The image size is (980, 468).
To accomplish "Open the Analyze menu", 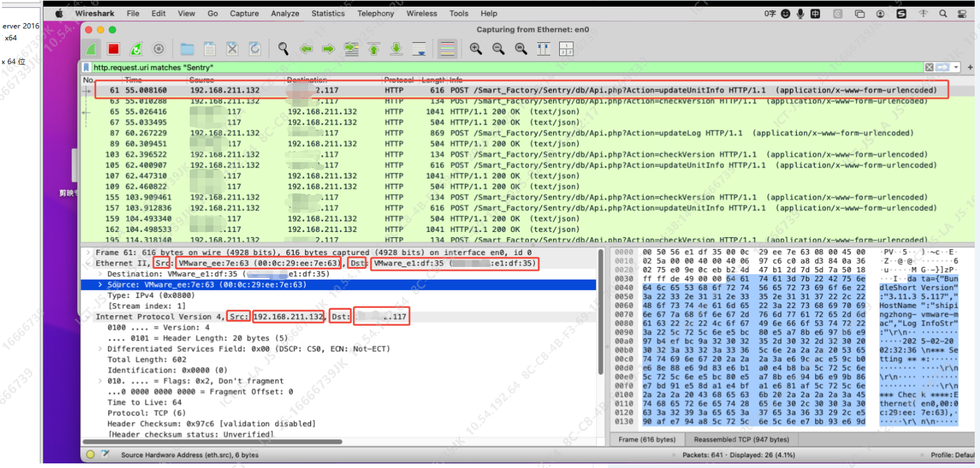I will 285,13.
